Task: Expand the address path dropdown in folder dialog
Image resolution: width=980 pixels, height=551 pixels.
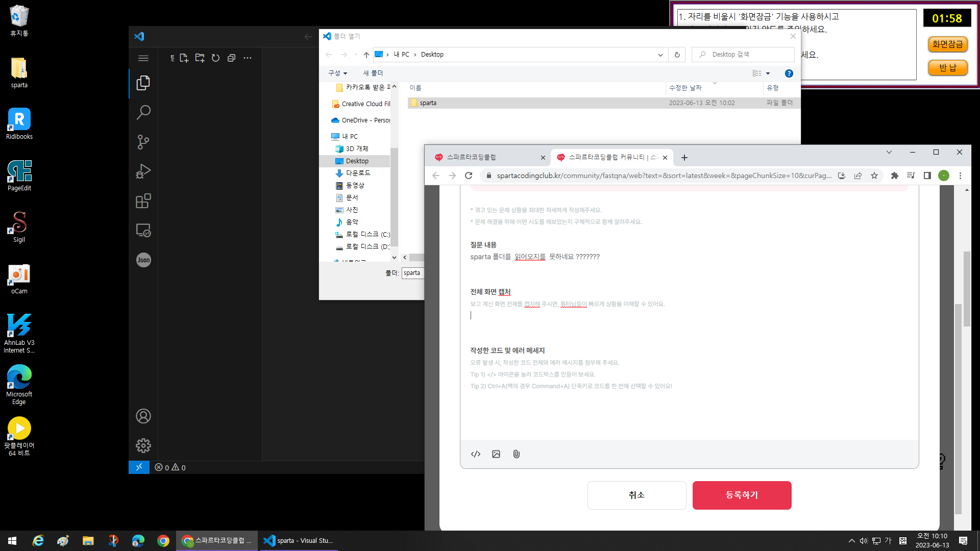Action: pyautogui.click(x=660, y=55)
